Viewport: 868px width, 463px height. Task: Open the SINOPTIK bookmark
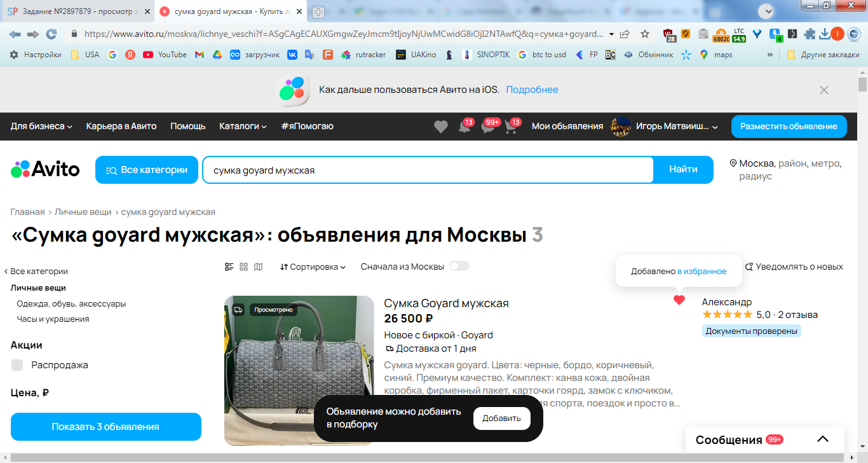click(486, 55)
